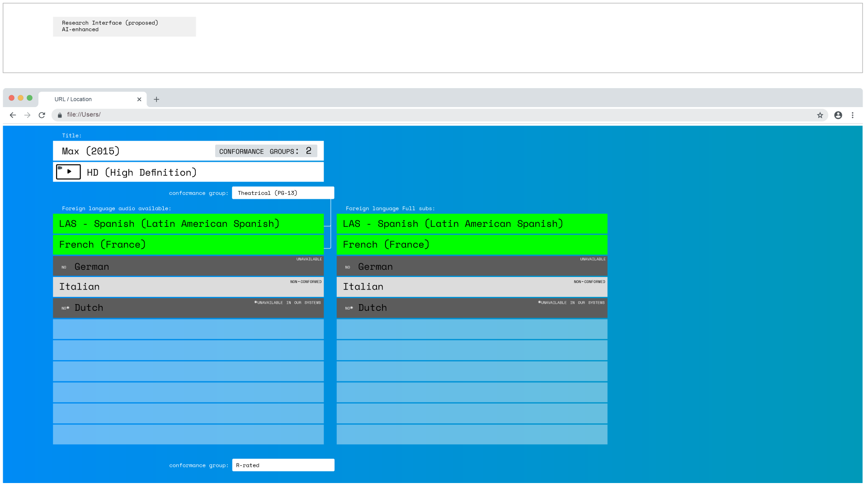This screenshot has height=488, width=868.
Task: Select Italian non-conformed audio row
Action: (x=188, y=287)
